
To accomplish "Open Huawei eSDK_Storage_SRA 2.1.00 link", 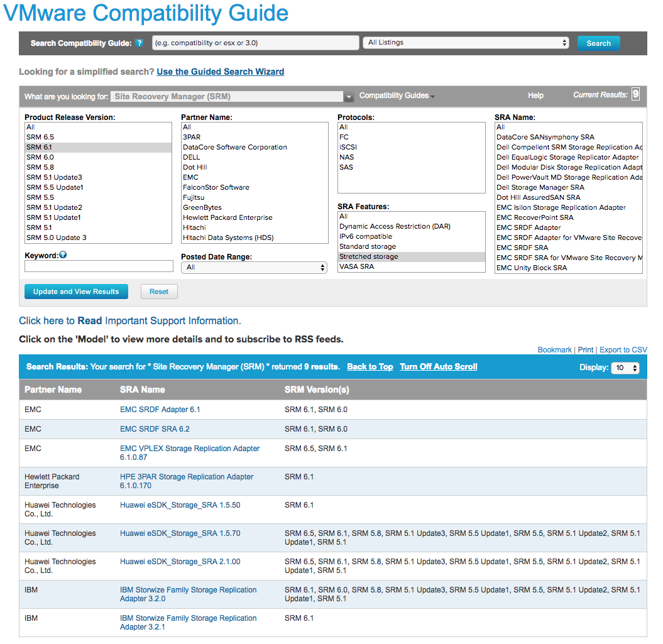I will point(180,562).
